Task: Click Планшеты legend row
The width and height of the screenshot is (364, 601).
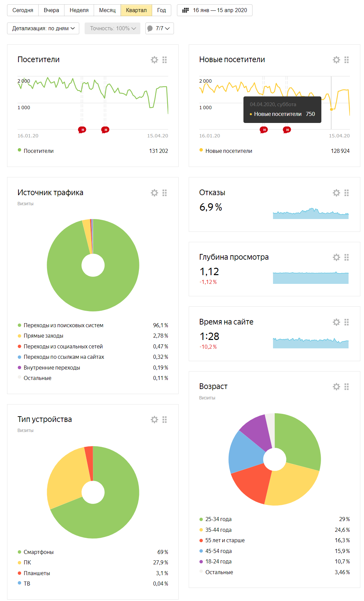Action: click(x=93, y=573)
